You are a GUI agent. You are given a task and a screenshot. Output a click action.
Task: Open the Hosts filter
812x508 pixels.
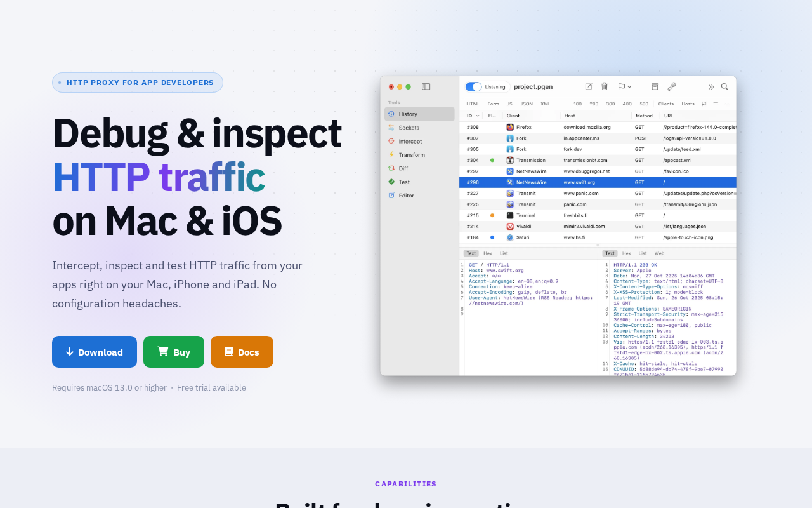pos(688,104)
